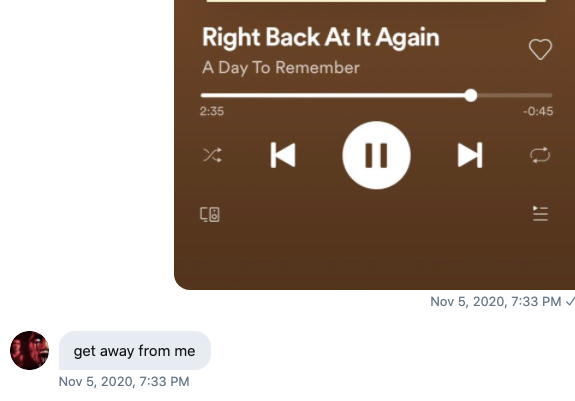
Task: Select the 'get away from me' message bubble
Action: (135, 350)
